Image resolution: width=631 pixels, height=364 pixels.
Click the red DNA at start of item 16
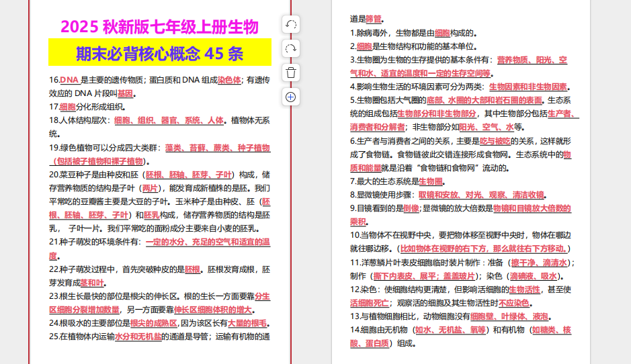[x=69, y=80]
